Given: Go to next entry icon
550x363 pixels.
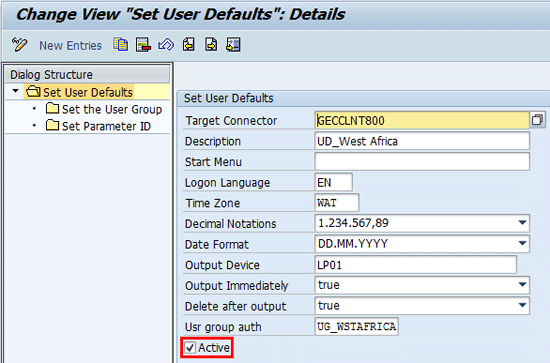Looking at the screenshot, I should point(211,45).
